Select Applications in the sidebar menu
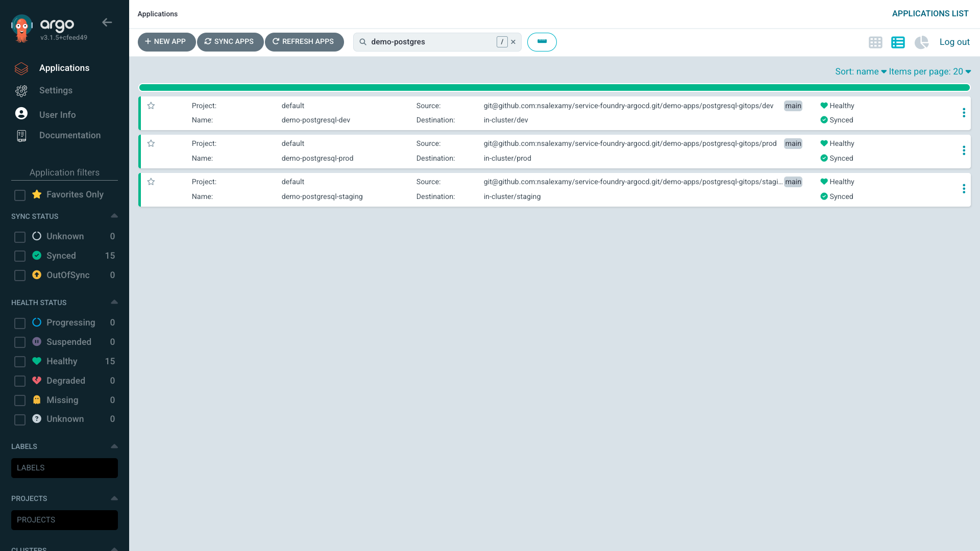 (64, 68)
